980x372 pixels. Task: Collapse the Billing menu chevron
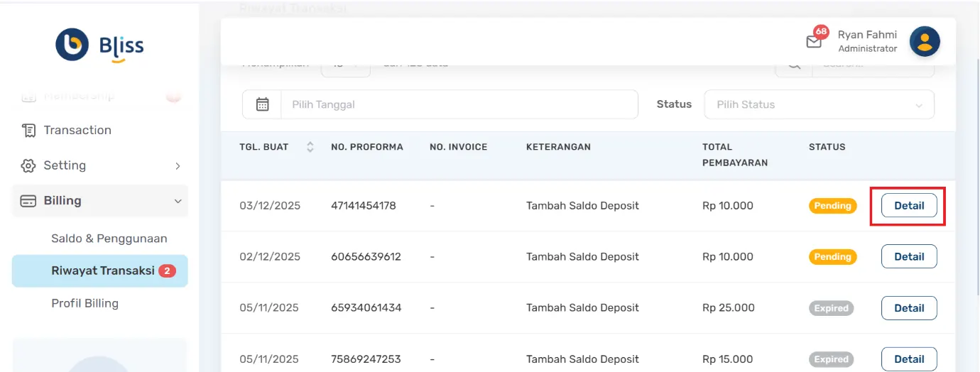[x=178, y=202]
